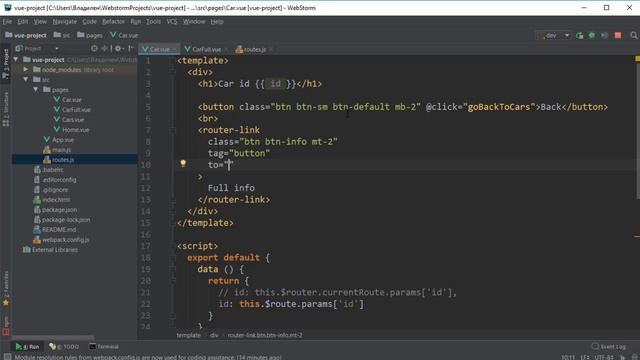This screenshot has height=360, width=640.
Task: Collapse the pages folder
Action: [x=36, y=89]
